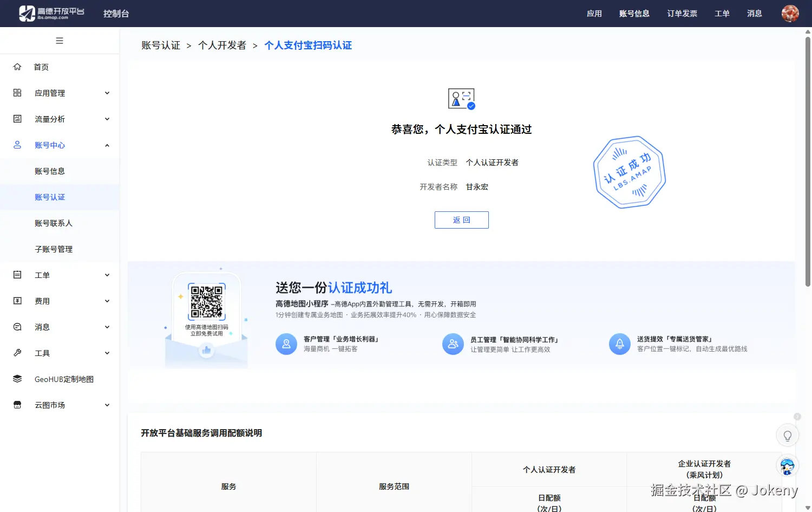Expand the 云图市场 chevron
This screenshot has height=512, width=812.
[107, 405]
